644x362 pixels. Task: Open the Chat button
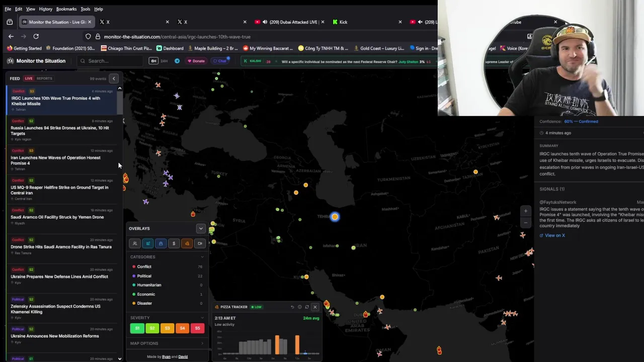click(220, 61)
